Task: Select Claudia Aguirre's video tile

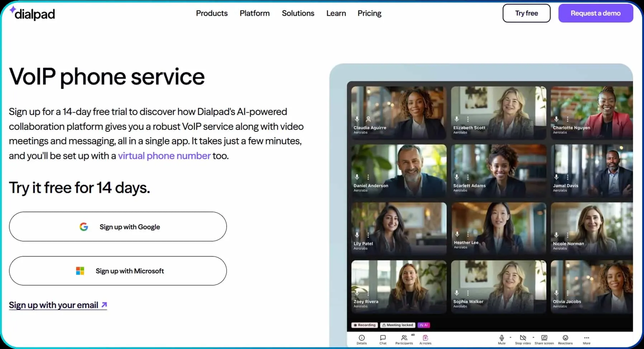Action: pyautogui.click(x=399, y=112)
